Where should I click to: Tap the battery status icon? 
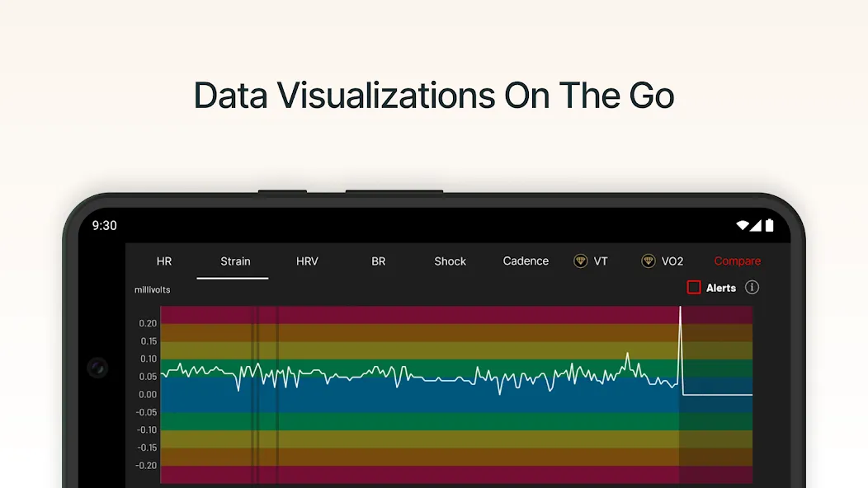(770, 225)
